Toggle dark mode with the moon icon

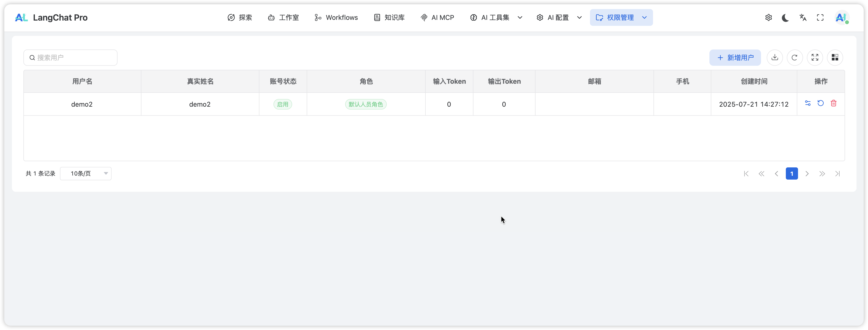pos(785,17)
